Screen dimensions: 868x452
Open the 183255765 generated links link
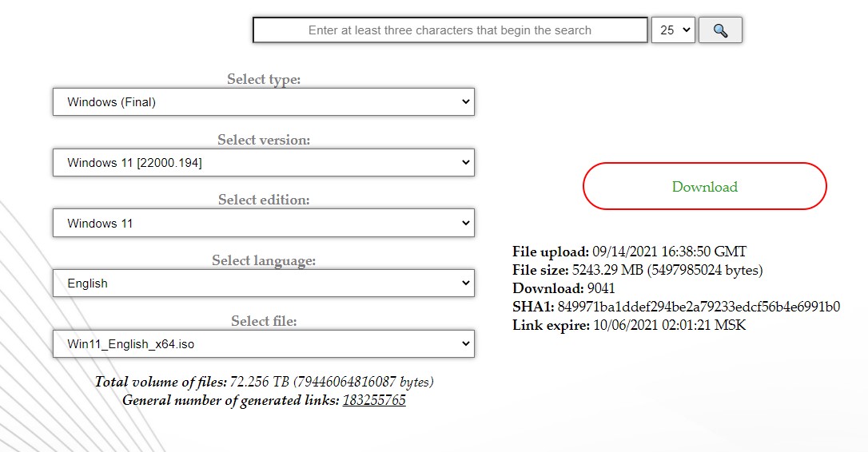coord(374,400)
